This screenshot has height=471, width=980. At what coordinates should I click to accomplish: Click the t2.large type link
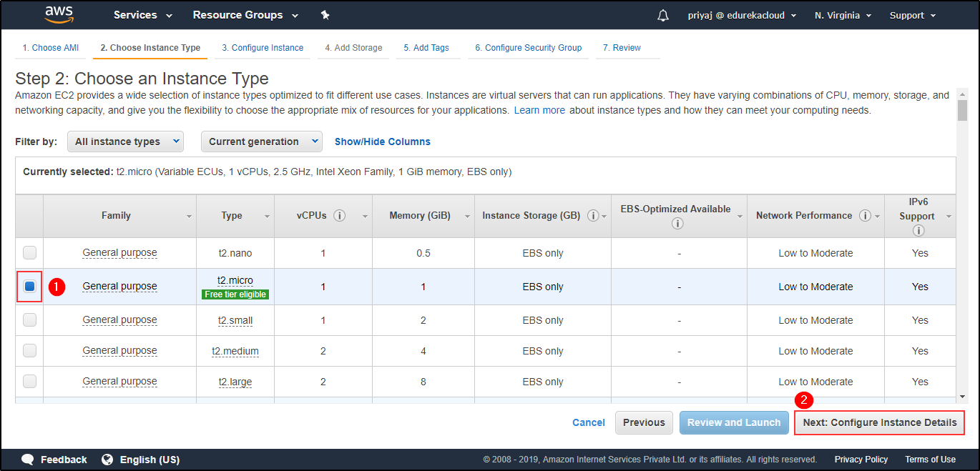tap(235, 382)
